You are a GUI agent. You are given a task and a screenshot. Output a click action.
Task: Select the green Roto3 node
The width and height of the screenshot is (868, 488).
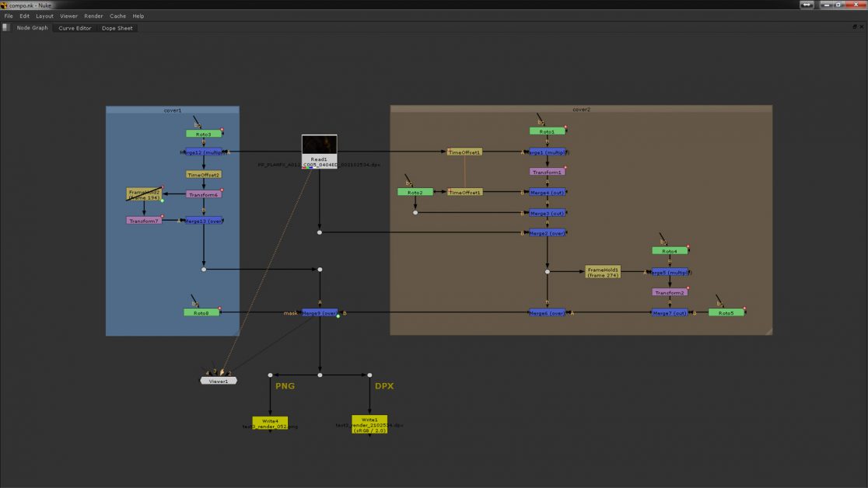pos(204,134)
